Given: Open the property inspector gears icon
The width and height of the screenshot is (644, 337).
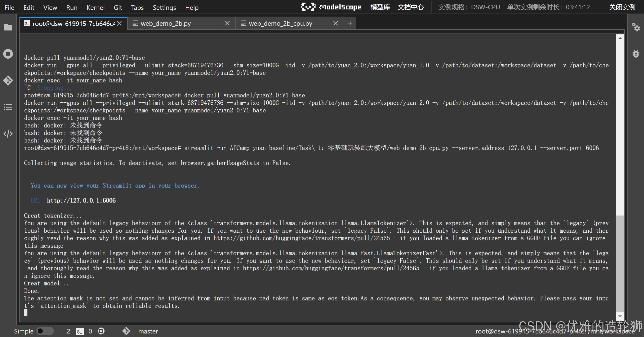Looking at the screenshot, I should pos(636,27).
